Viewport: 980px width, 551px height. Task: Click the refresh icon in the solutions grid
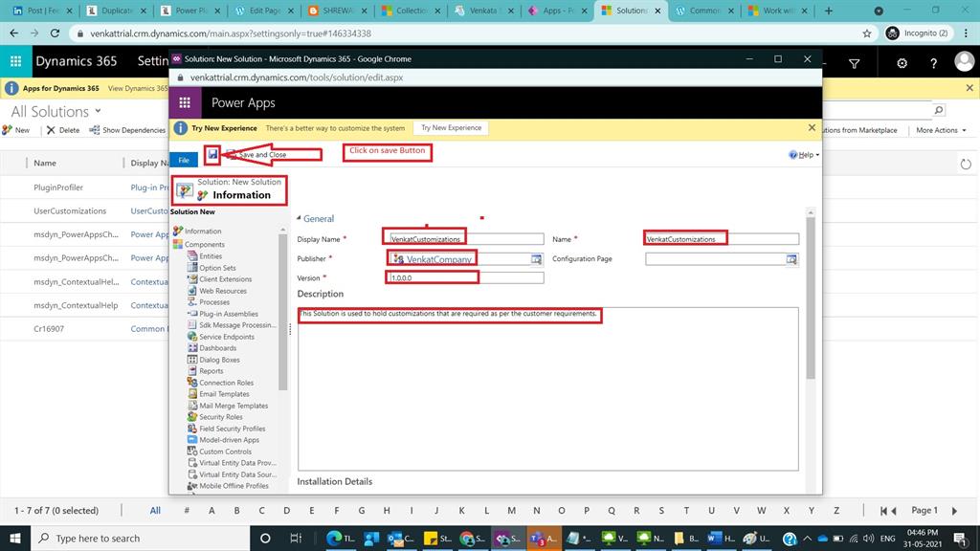pyautogui.click(x=966, y=164)
